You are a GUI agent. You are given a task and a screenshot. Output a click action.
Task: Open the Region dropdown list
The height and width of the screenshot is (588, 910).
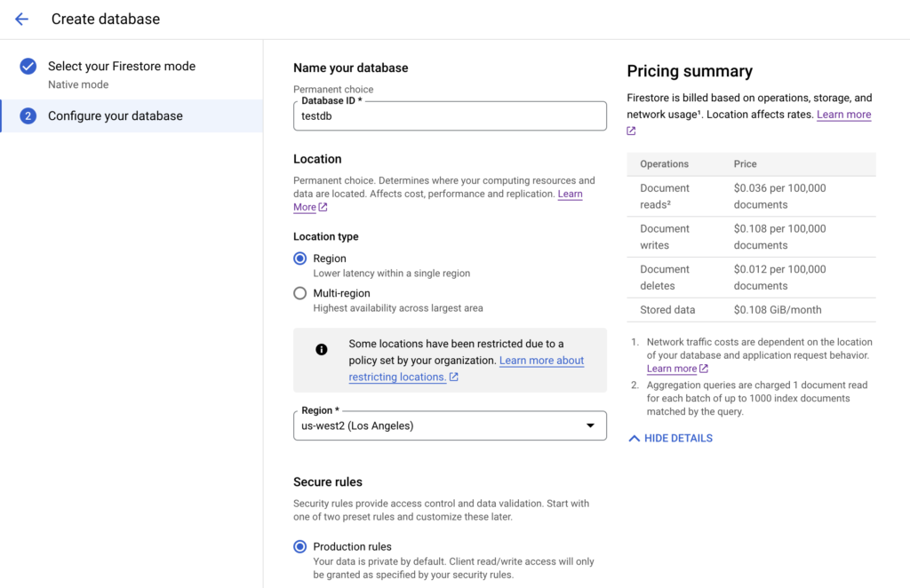pyautogui.click(x=450, y=425)
